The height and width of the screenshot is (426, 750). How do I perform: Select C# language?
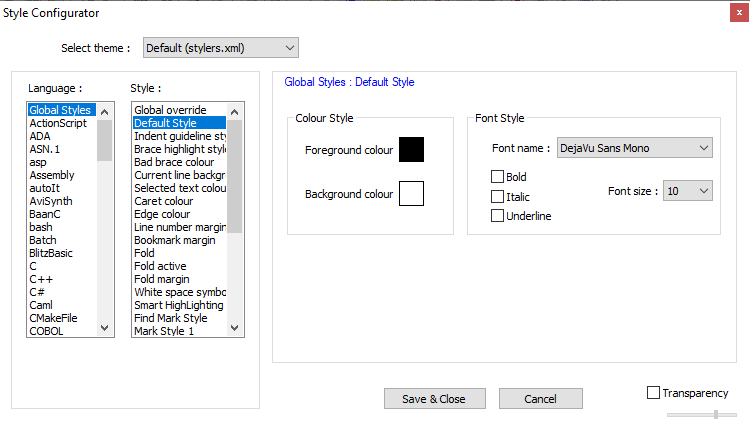(x=62, y=292)
